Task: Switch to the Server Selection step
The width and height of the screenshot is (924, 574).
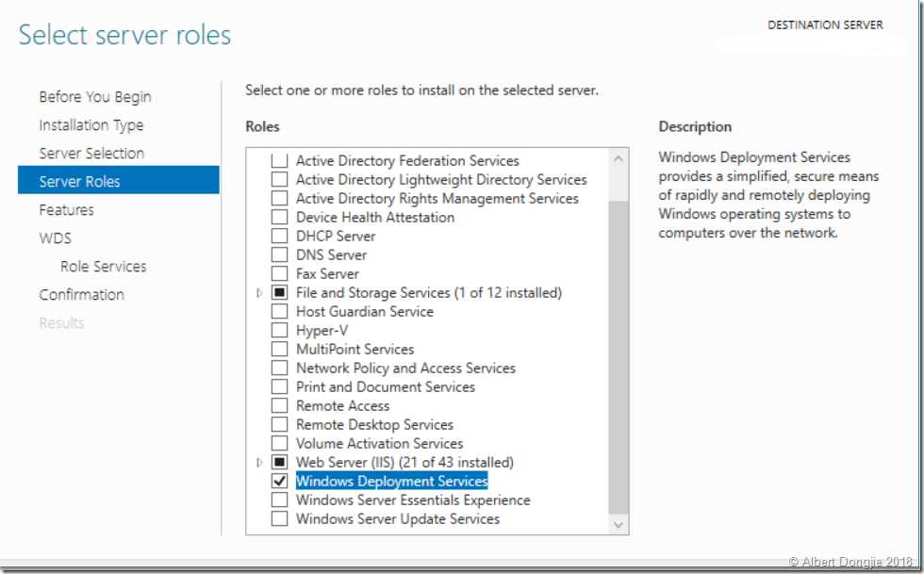Action: (92, 154)
